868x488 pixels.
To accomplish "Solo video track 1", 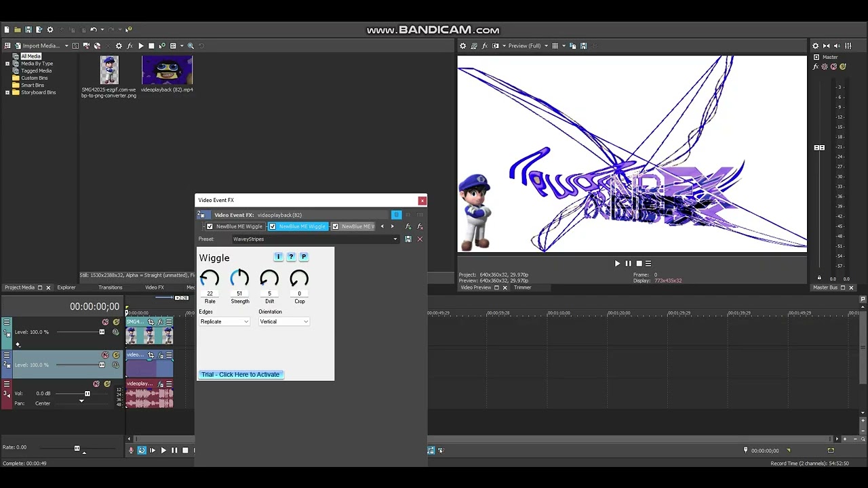I will 116,322.
